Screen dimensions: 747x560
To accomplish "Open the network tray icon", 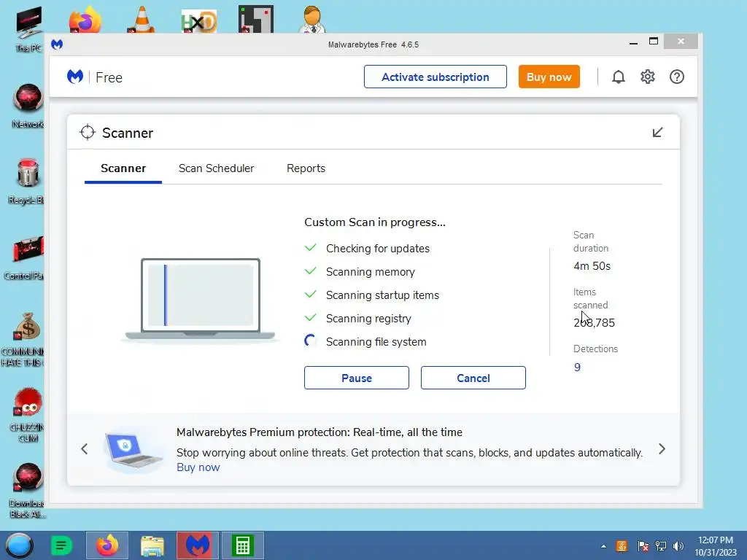I will tap(661, 546).
